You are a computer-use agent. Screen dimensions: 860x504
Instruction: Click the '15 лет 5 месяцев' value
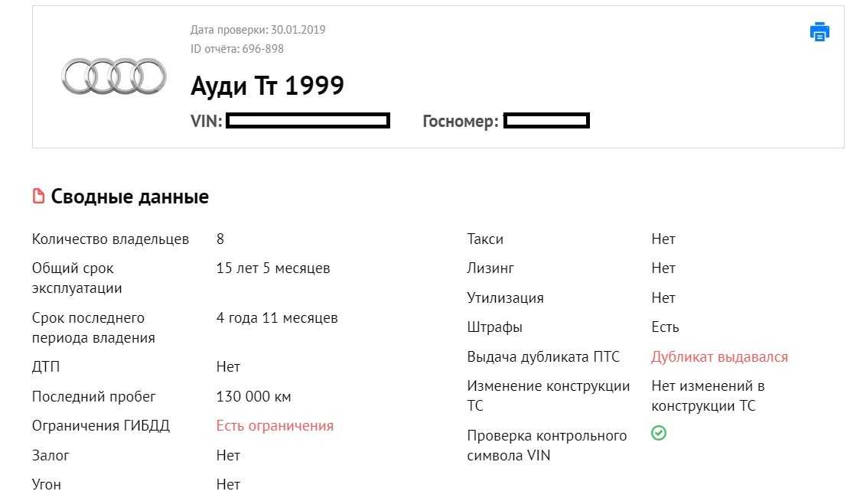pos(273,268)
